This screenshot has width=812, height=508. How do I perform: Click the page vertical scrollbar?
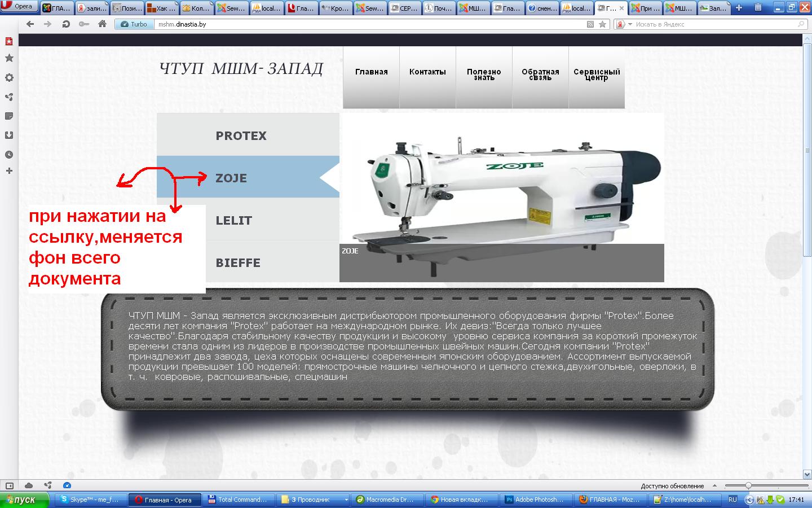[807, 150]
